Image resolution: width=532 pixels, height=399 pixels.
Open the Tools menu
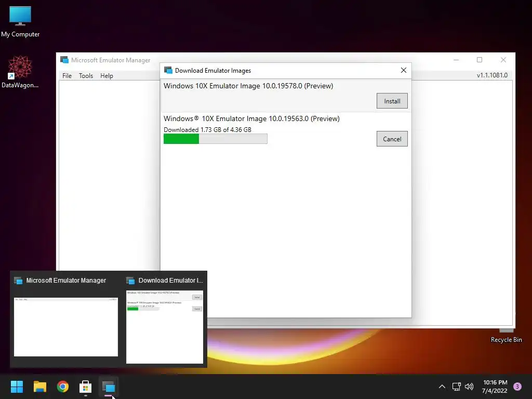point(86,76)
